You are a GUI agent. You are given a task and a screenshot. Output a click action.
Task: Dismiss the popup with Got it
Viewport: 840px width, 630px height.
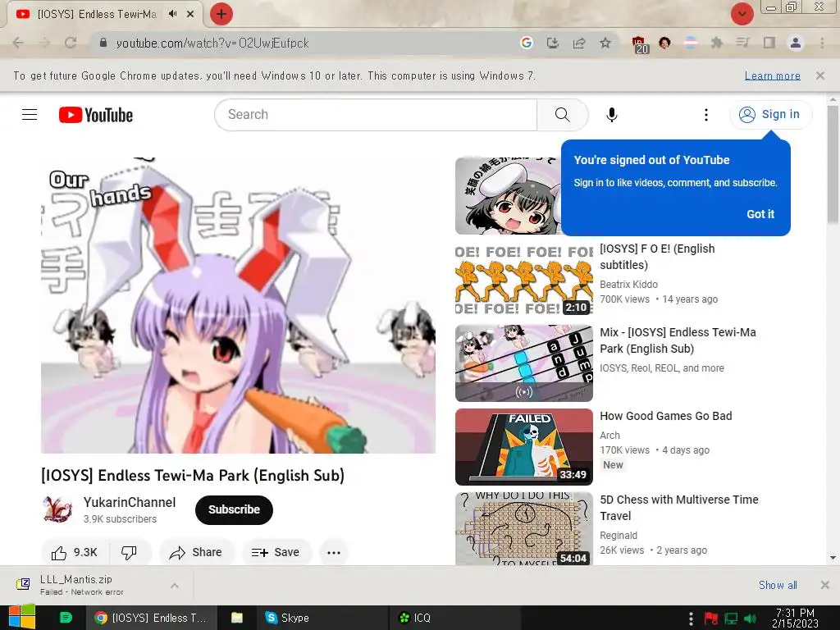tap(760, 214)
